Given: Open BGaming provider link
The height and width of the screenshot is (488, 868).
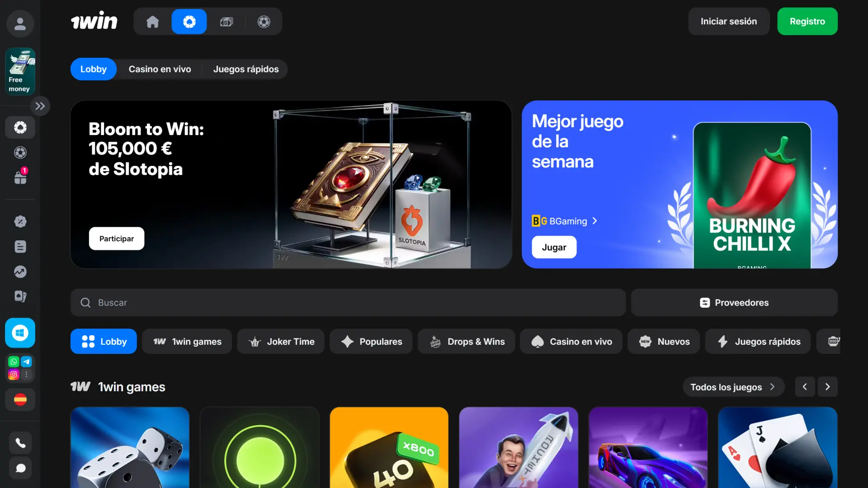Looking at the screenshot, I should point(565,221).
